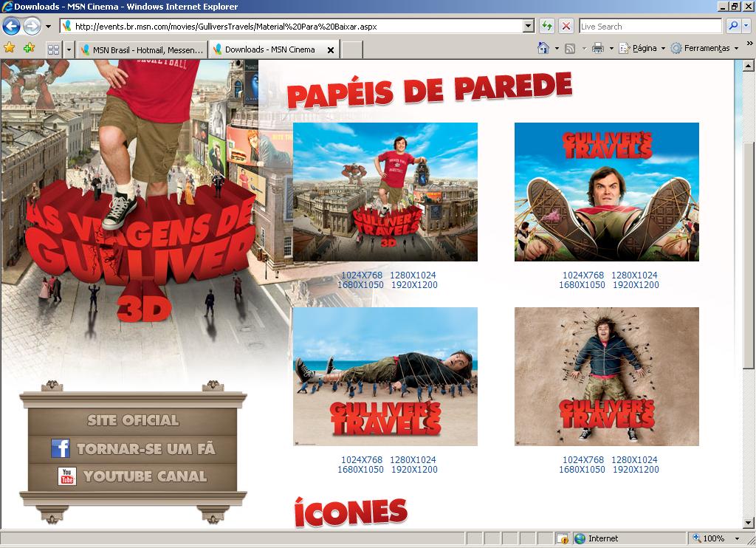The image size is (756, 548).
Task: Click the Facebook logo icon
Action: pos(61,448)
